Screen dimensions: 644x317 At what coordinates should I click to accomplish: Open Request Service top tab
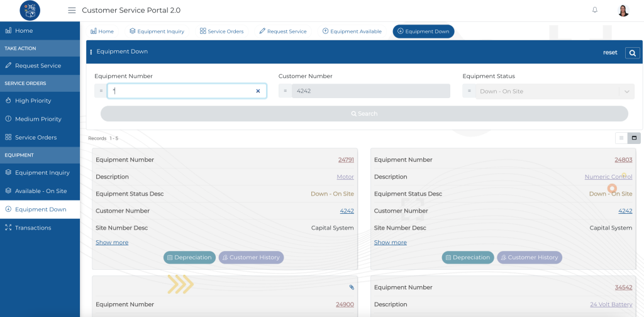click(283, 31)
